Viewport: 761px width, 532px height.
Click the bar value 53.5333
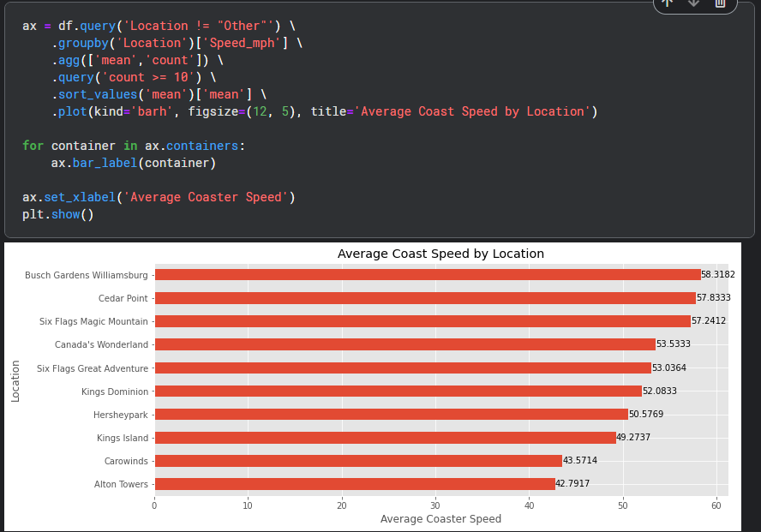(673, 344)
